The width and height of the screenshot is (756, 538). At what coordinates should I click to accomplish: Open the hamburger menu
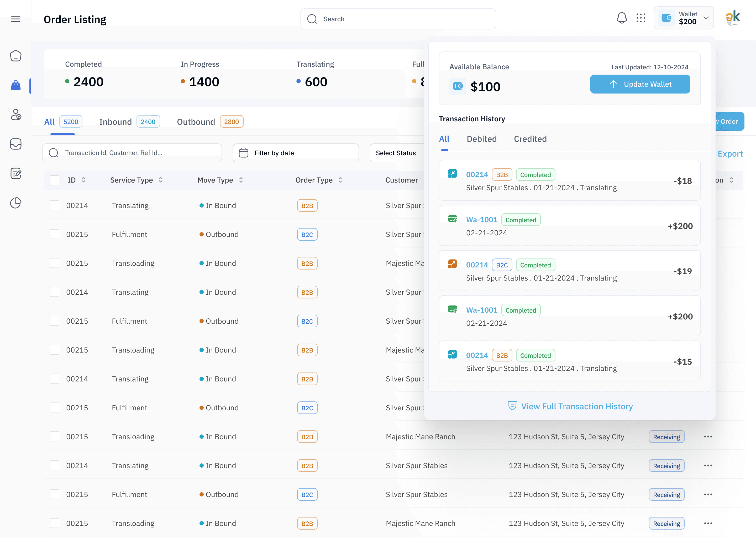tap(15, 19)
